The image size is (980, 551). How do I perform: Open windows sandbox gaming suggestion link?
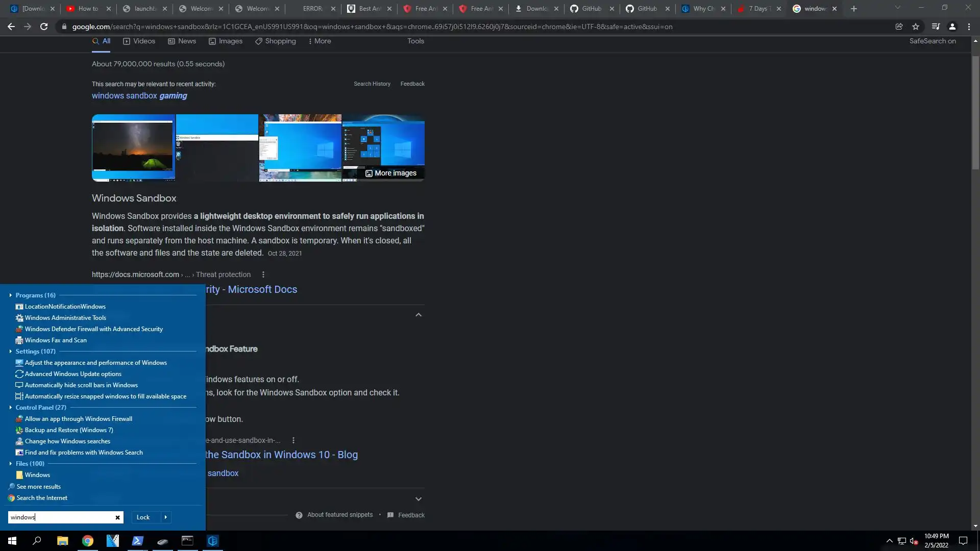click(139, 95)
